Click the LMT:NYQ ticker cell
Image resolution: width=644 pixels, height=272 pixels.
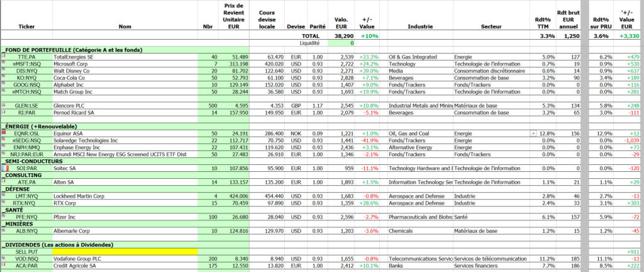pos(26,196)
